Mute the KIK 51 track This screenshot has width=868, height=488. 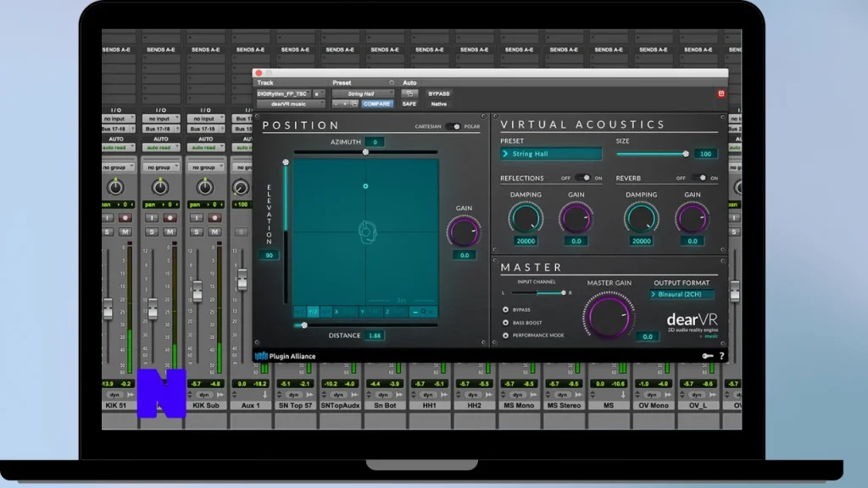[x=125, y=232]
